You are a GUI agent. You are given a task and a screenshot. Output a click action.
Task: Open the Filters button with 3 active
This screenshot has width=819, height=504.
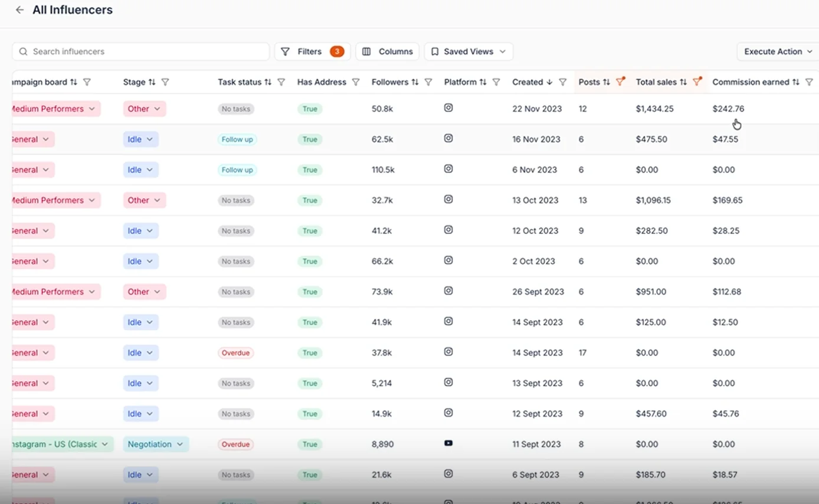tap(312, 52)
